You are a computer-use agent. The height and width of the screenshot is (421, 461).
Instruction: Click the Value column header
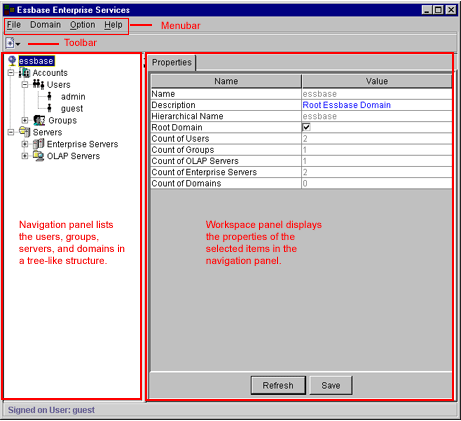[377, 81]
